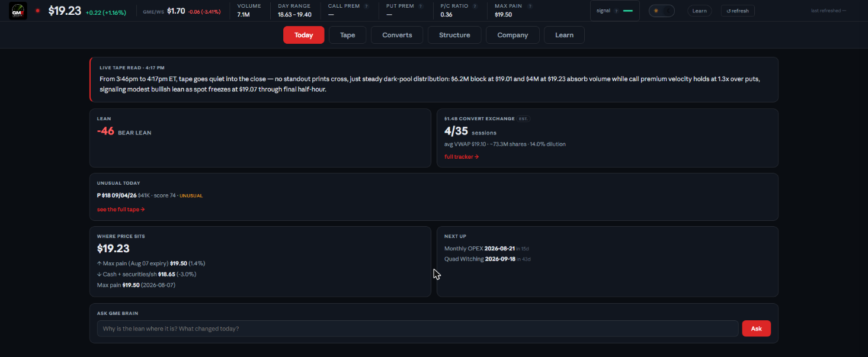Screen dimensions: 868x357
Task: Click the +0.22 (+1.16%) change value
Action: point(106,12)
